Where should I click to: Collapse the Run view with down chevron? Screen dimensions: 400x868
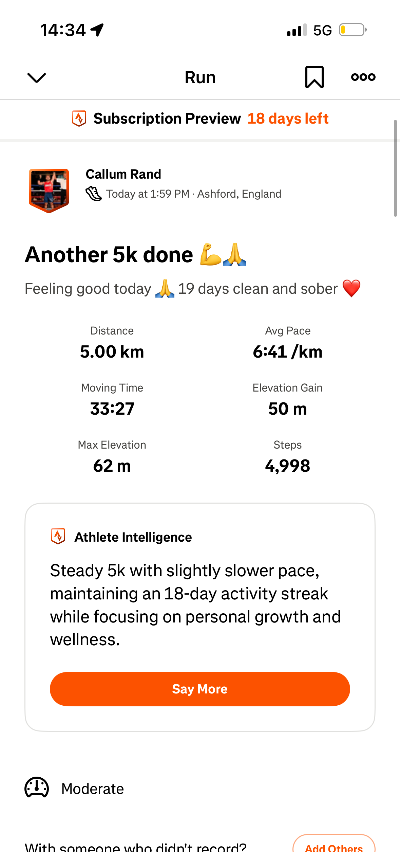point(36,77)
